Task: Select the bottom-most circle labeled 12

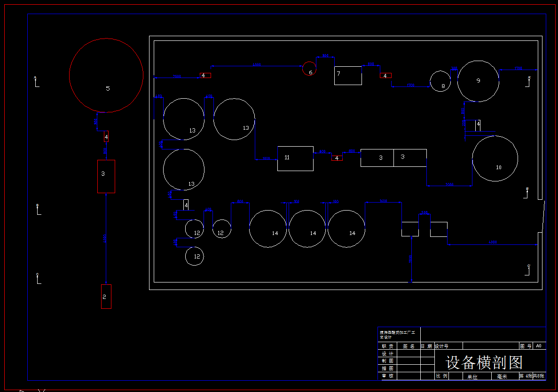Action: coord(194,256)
